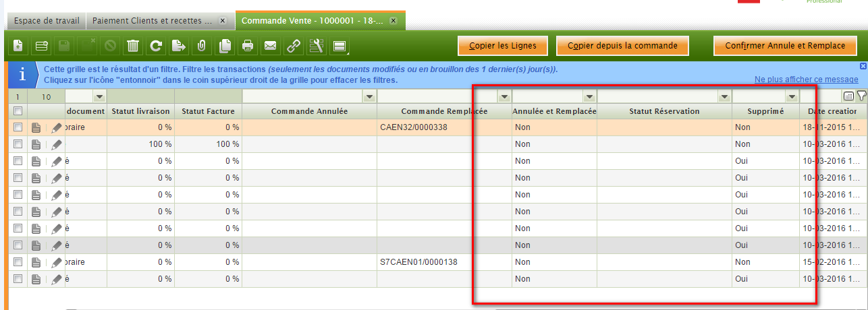Image resolution: width=868 pixels, height=310 pixels.
Task: Sort by Annulée et Remplacée column header
Action: click(554, 111)
